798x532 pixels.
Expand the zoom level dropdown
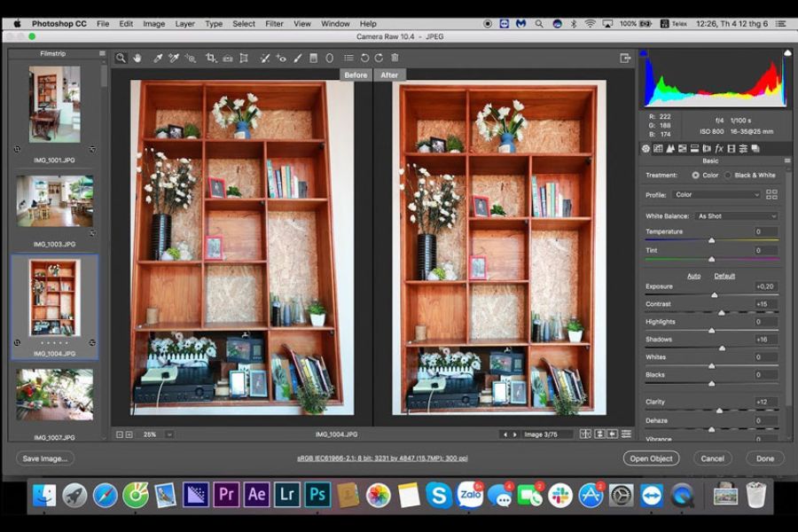click(x=169, y=434)
